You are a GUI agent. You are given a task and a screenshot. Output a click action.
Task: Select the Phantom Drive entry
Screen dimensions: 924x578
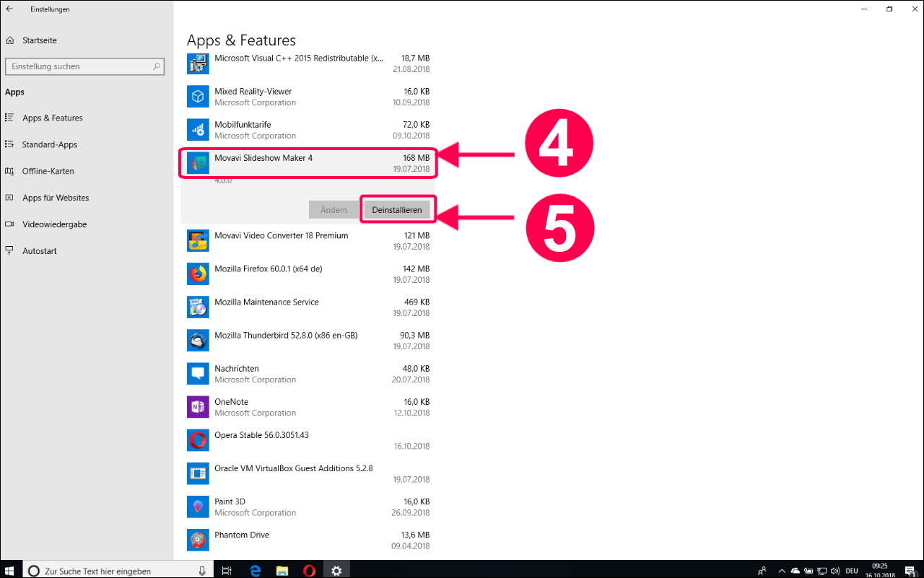coord(308,540)
